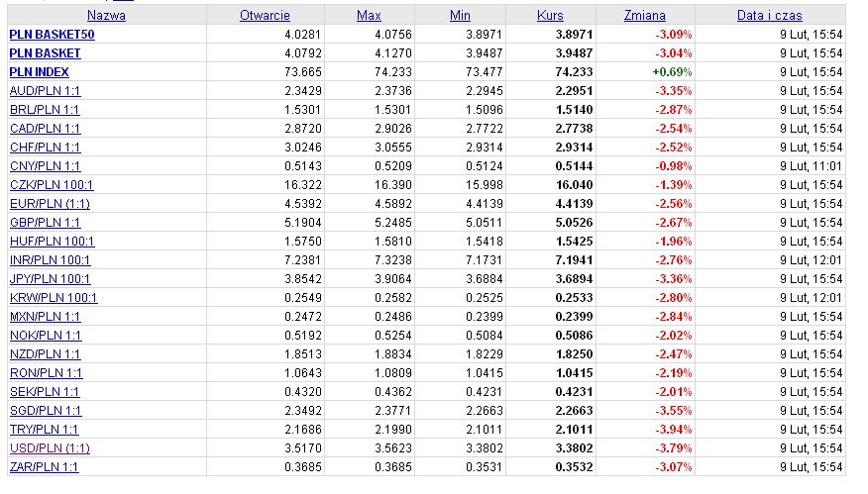
Task: Sort by Kurs column header
Action: pos(550,16)
